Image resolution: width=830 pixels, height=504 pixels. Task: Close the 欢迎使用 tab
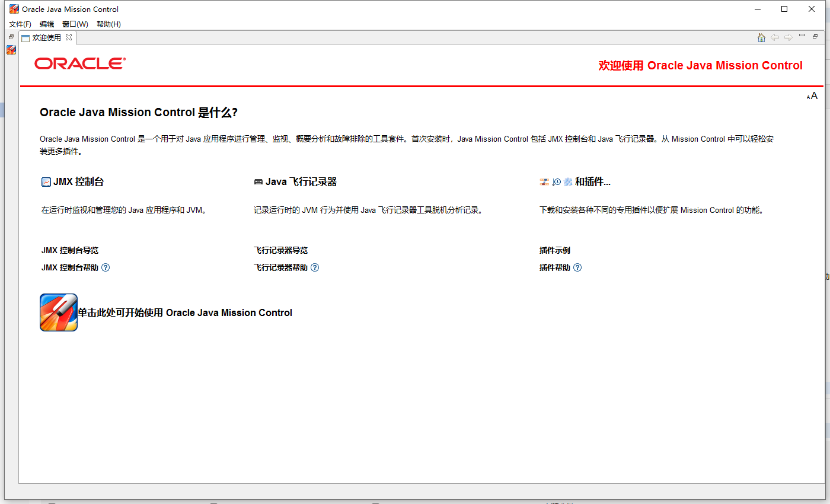[x=69, y=37]
